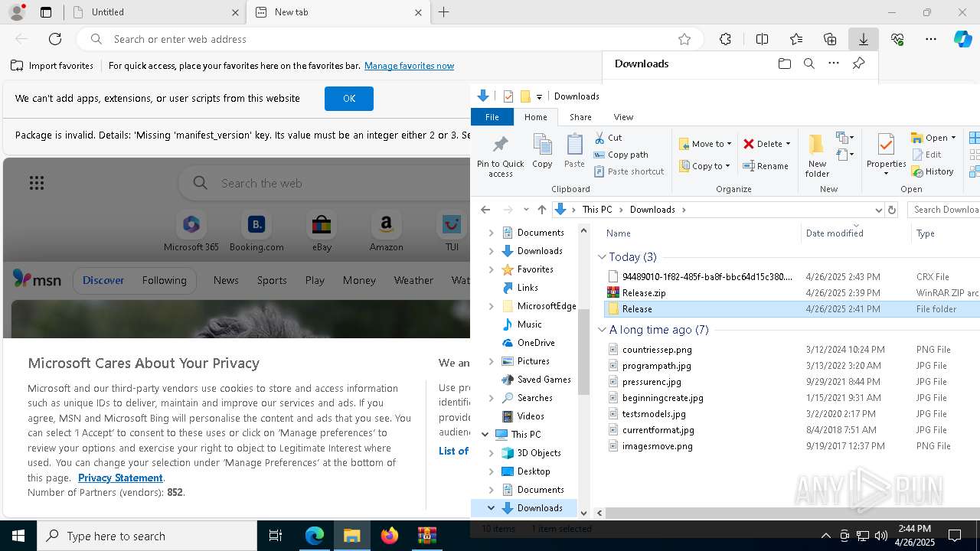Click History in the Open group

click(933, 171)
